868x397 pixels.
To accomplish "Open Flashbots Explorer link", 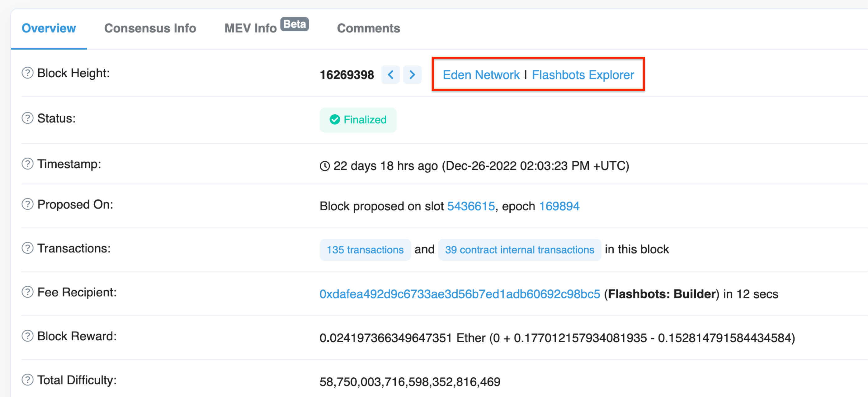I will click(583, 75).
